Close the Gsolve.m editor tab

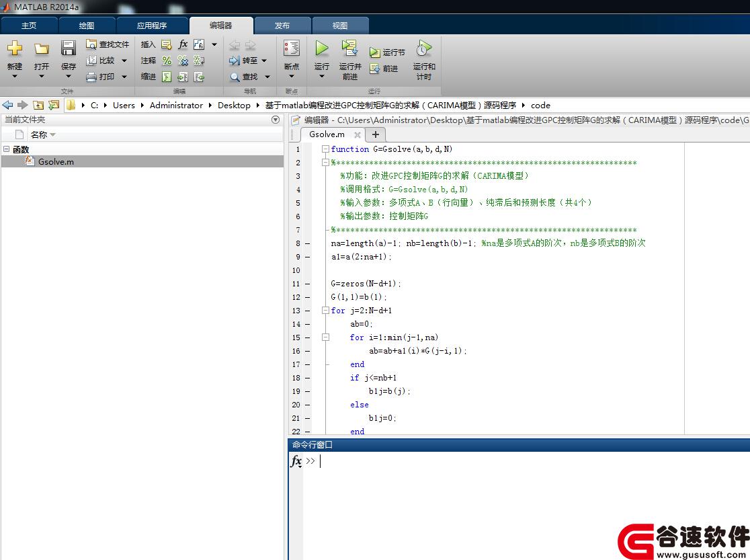[x=358, y=135]
